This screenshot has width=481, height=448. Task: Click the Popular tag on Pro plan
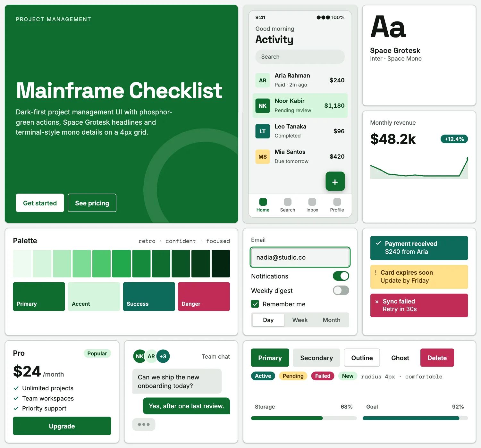tap(97, 353)
